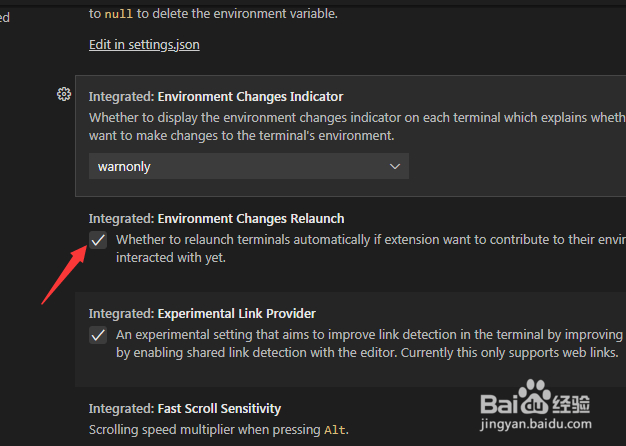Click the red arrow annotation
Screen dimensions: 626x446
65,274
